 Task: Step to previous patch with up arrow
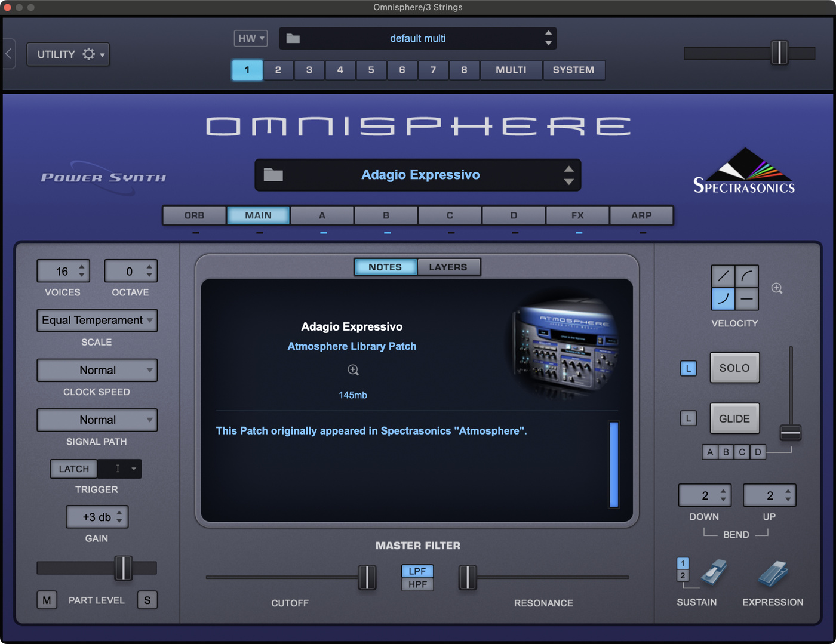point(569,169)
